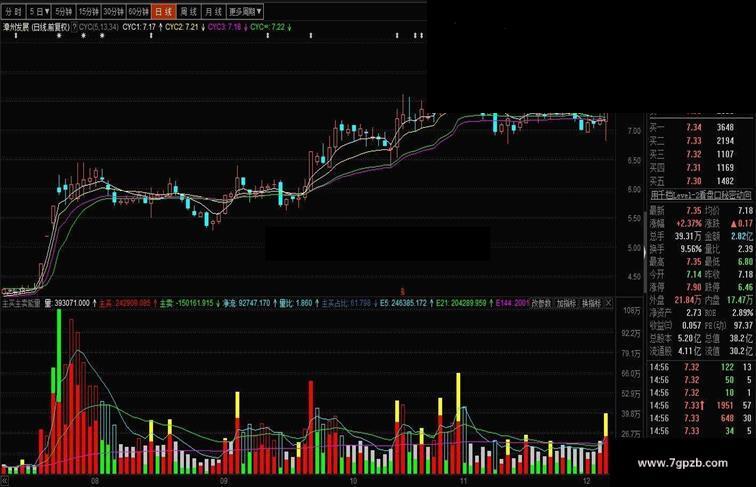This screenshot has height=487, width=756.
Task: Click the 金额 2.82亿 turnover value
Action: coord(741,236)
